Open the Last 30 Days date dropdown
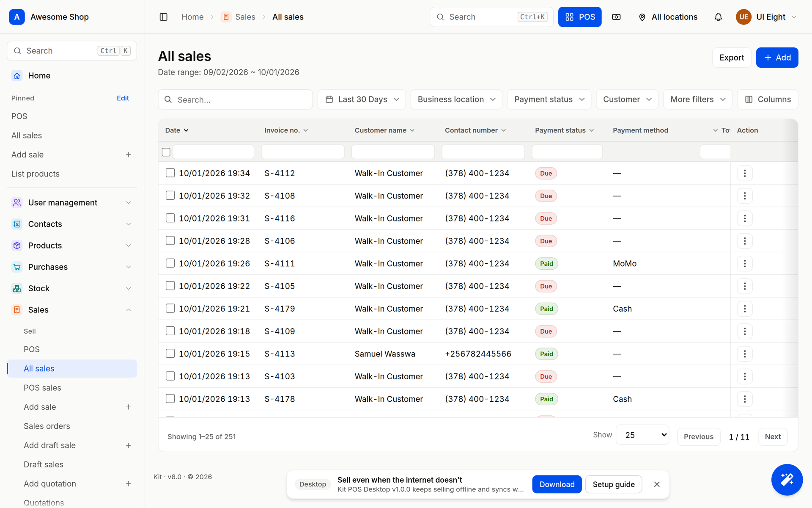The image size is (812, 508). point(362,99)
